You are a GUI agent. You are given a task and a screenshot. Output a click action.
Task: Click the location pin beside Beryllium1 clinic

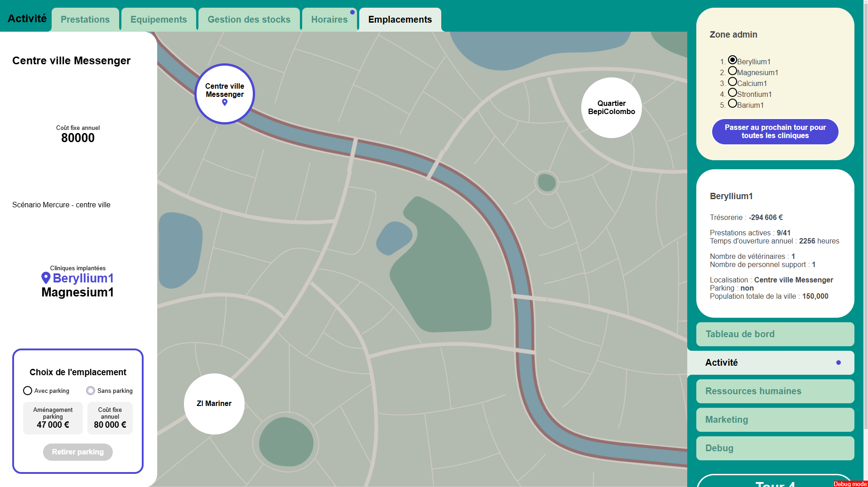tap(46, 278)
